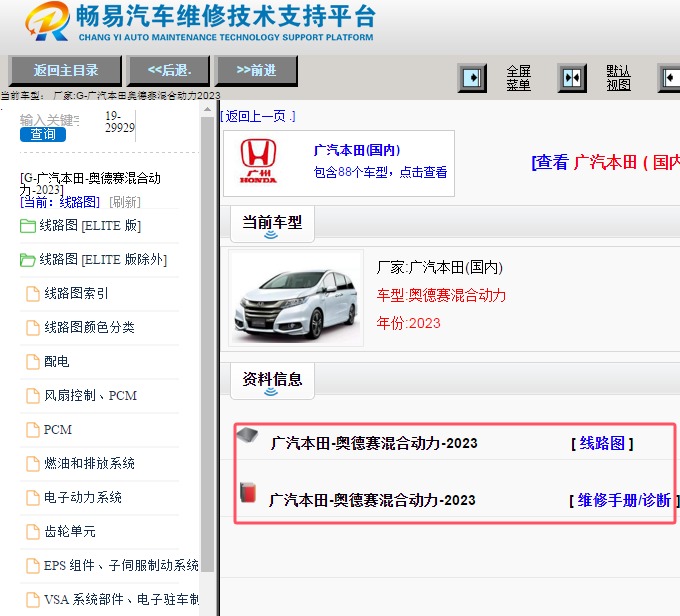Click the page icon beside EPS 组件

click(x=33, y=565)
